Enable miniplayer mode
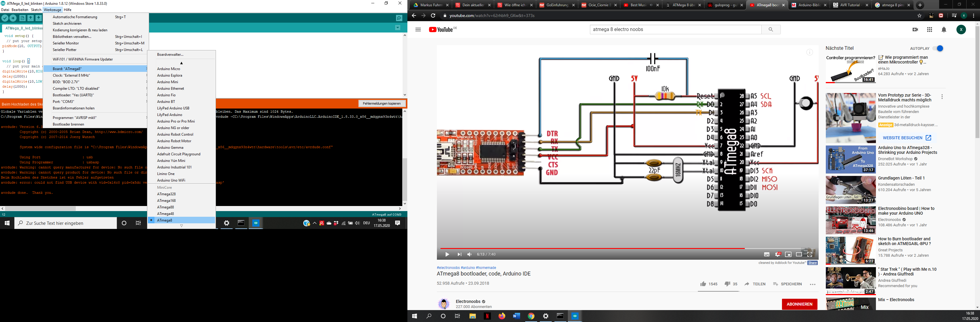Viewport: 980px width, 322px height. pos(788,254)
